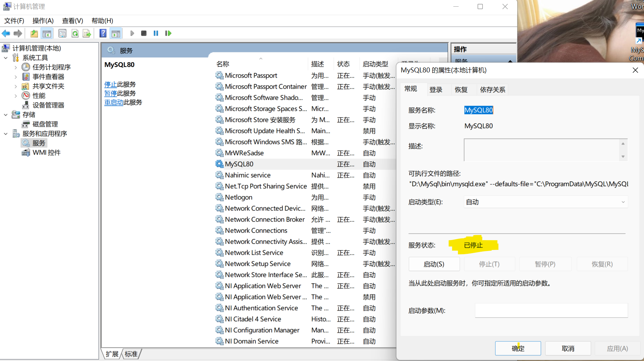644x361 pixels.
Task: Click the description box scroll down arrow
Action: point(623,156)
